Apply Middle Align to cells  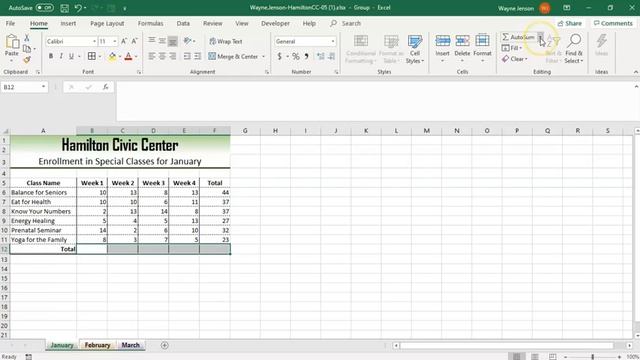click(162, 41)
